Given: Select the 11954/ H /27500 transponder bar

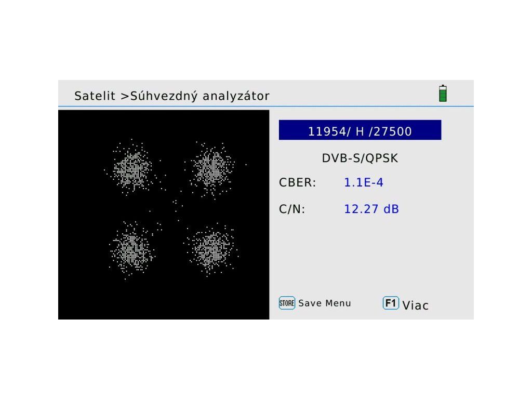Looking at the screenshot, I should 360,131.
